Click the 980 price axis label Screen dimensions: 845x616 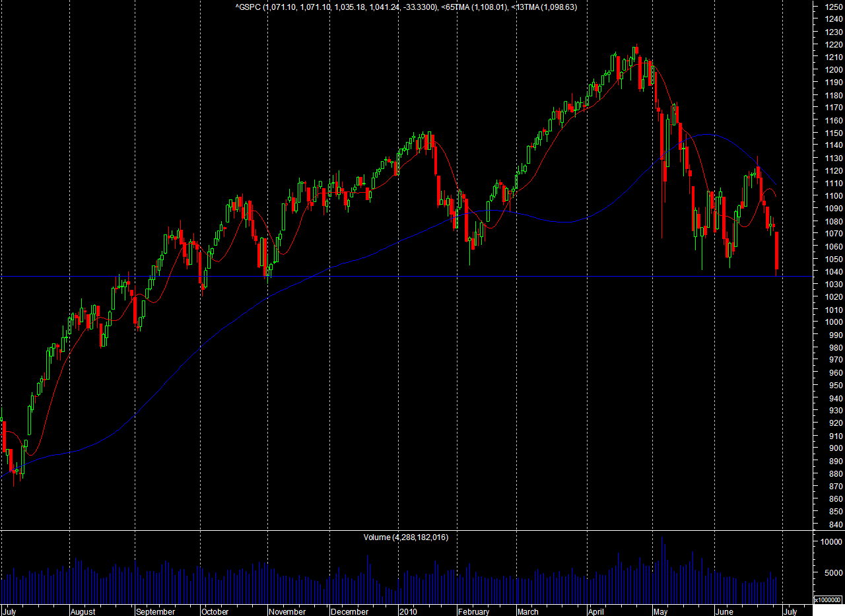[x=835, y=347]
